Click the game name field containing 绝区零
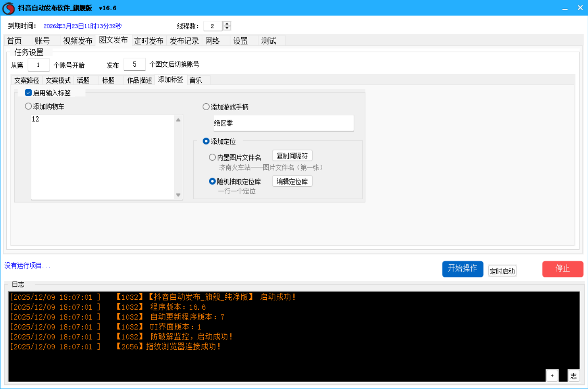 click(283, 123)
